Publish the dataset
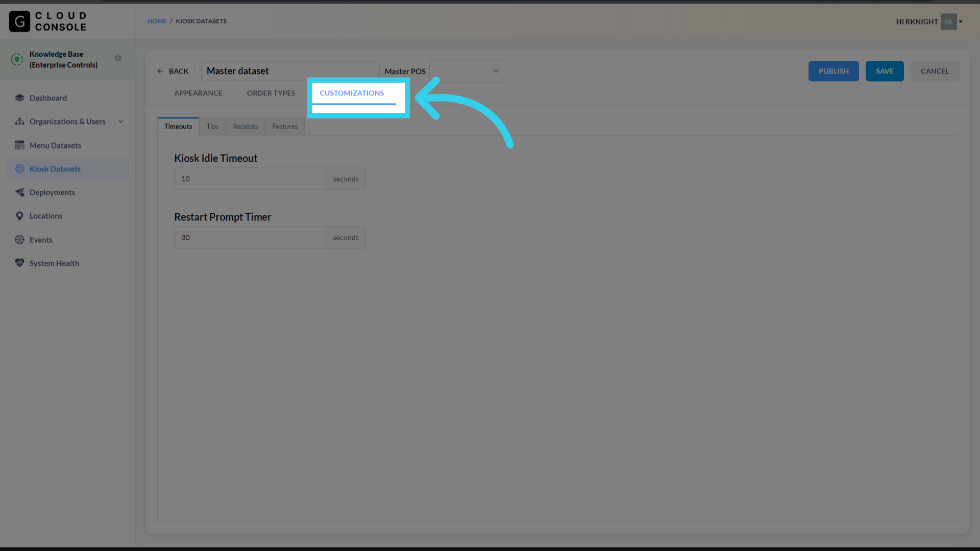This screenshot has width=980, height=551. pyautogui.click(x=834, y=71)
